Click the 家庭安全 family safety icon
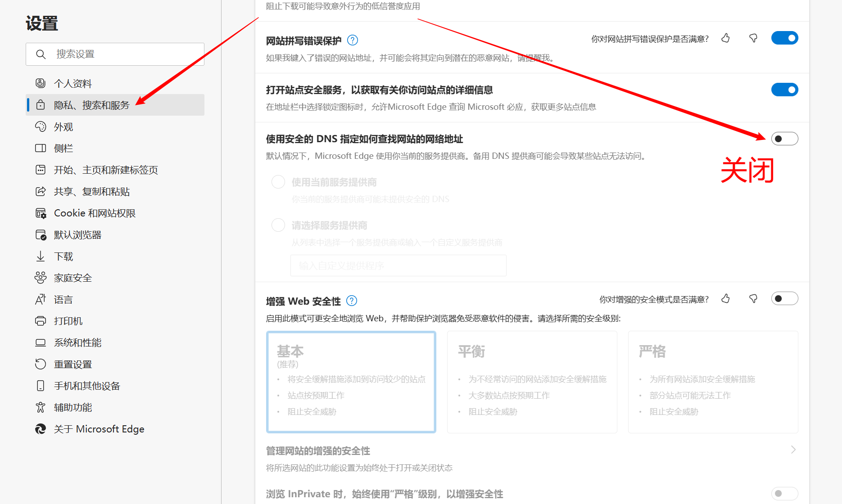Viewport: 842px width, 504px height. [41, 278]
